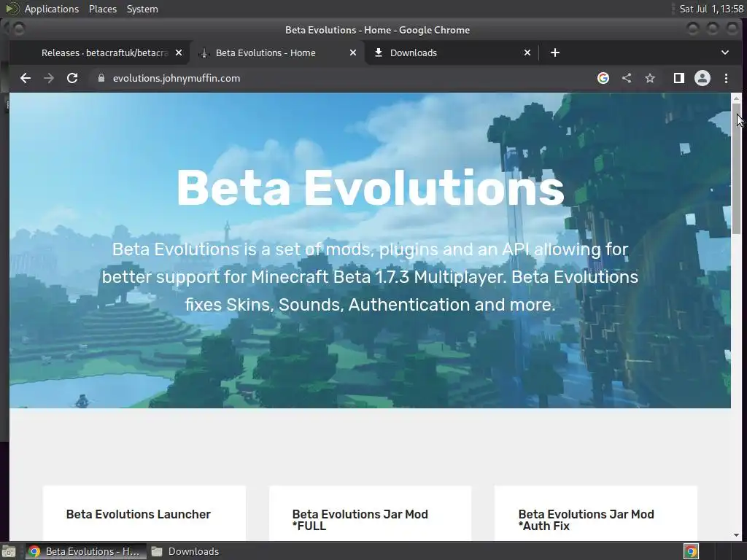Reload the current page
The width and height of the screenshot is (747, 560).
[x=72, y=78]
